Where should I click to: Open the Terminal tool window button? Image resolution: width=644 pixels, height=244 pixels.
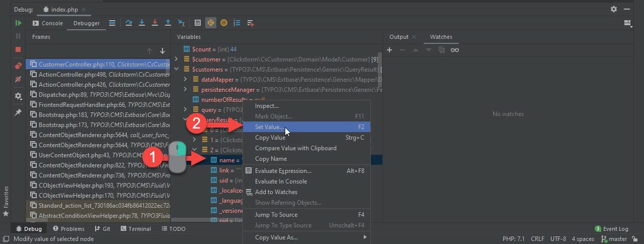(x=135, y=229)
